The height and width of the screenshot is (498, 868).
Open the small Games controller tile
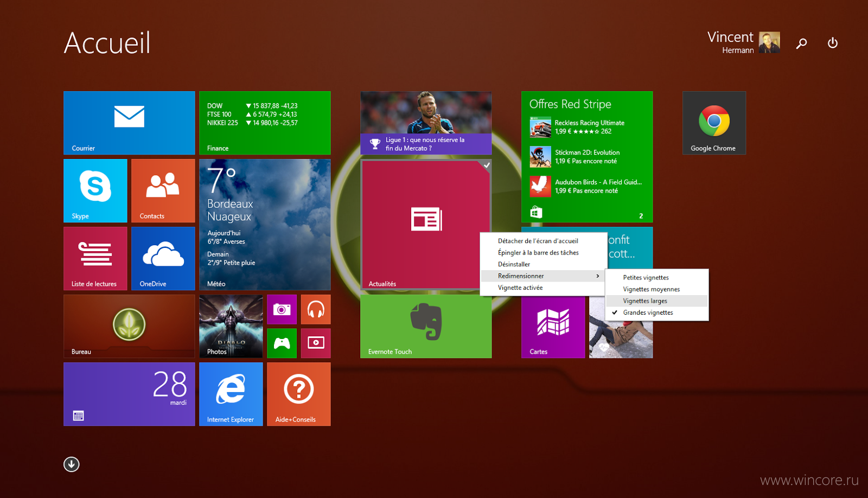282,343
